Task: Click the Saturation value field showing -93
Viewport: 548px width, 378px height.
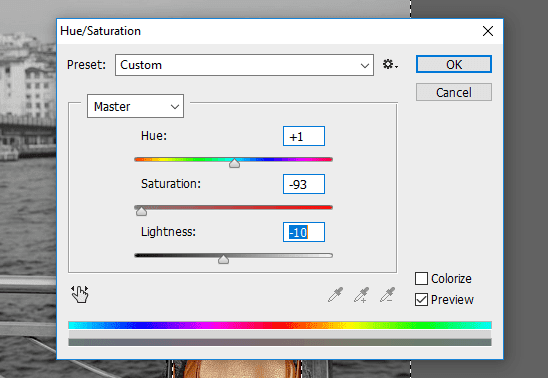Action: pos(304,184)
